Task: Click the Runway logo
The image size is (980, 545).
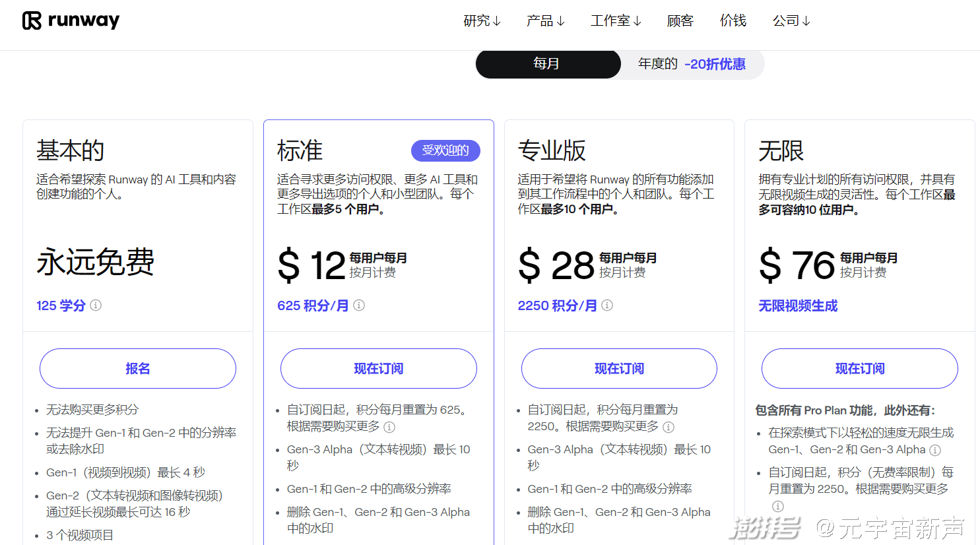Action: pyautogui.click(x=71, y=20)
